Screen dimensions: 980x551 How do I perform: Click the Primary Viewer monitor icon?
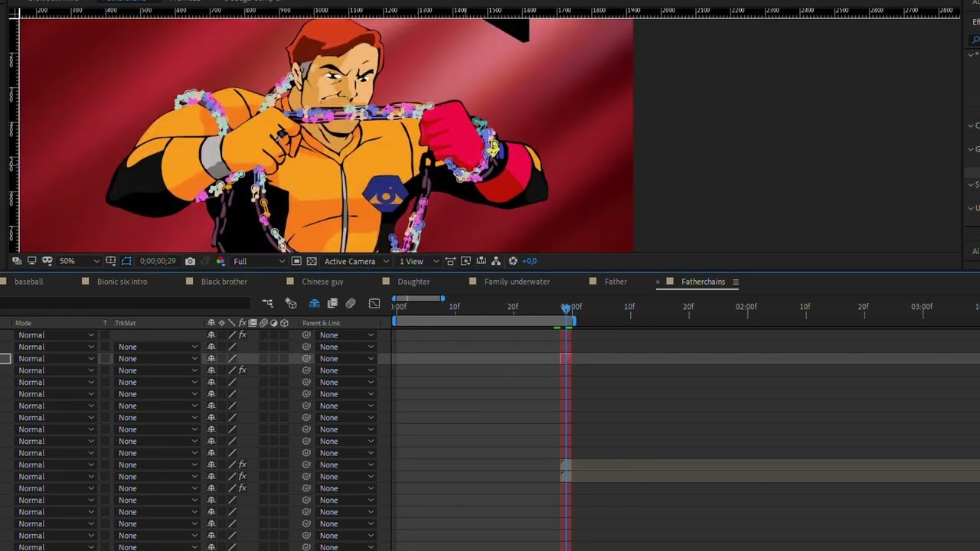pyautogui.click(x=32, y=261)
